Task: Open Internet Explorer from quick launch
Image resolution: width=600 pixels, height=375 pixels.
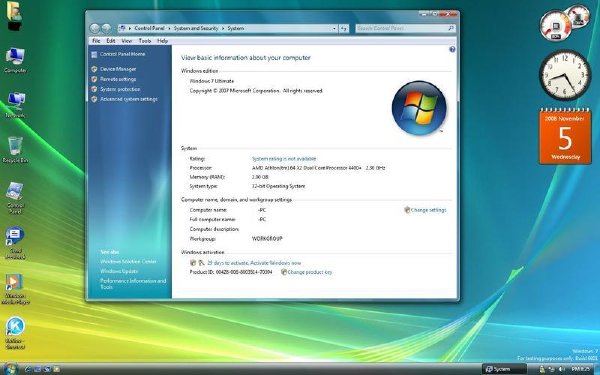Action: tap(28, 369)
